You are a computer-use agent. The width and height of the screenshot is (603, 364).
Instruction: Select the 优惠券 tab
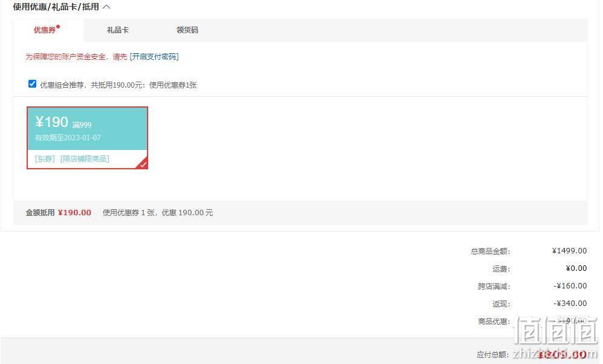[48, 30]
